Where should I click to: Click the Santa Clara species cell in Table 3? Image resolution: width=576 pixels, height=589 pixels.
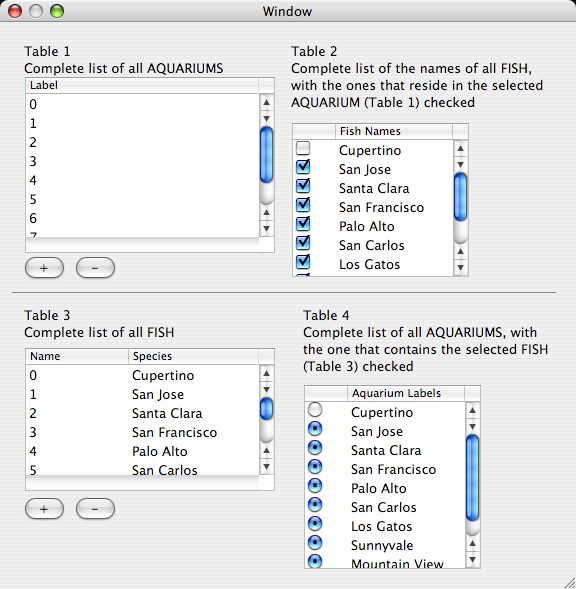[194, 413]
